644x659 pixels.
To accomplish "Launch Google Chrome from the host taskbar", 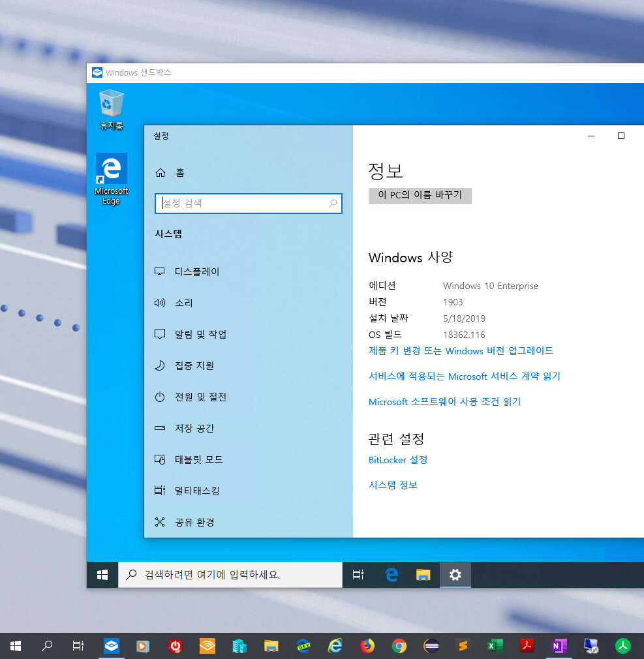I will pos(399,646).
